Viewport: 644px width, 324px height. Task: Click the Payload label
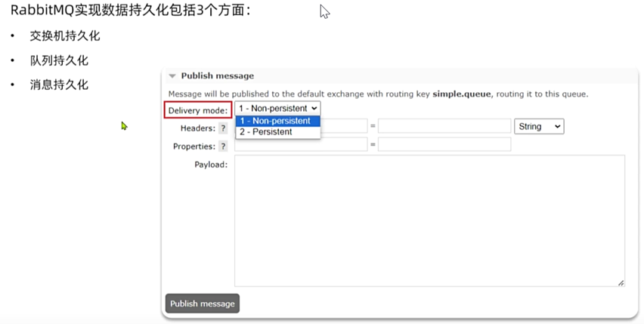(211, 165)
